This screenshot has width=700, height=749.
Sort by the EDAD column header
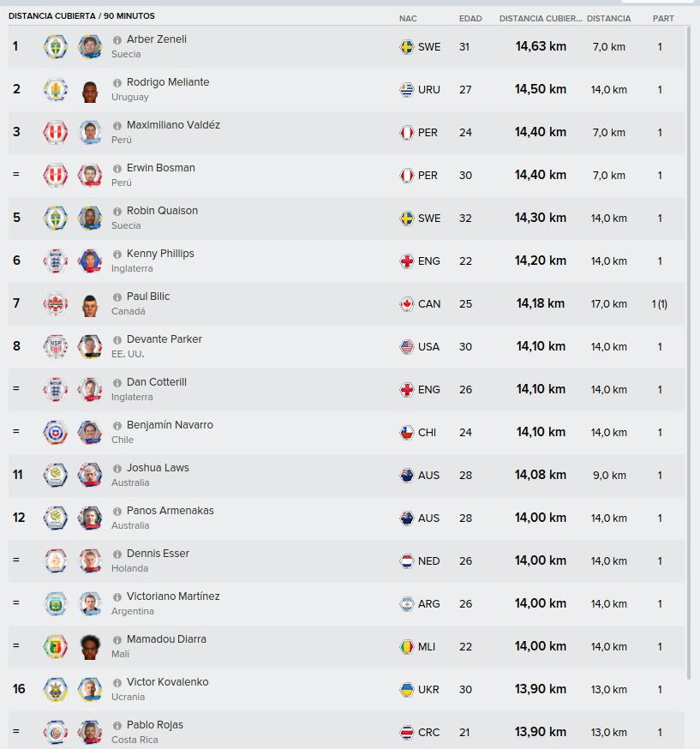click(x=470, y=19)
